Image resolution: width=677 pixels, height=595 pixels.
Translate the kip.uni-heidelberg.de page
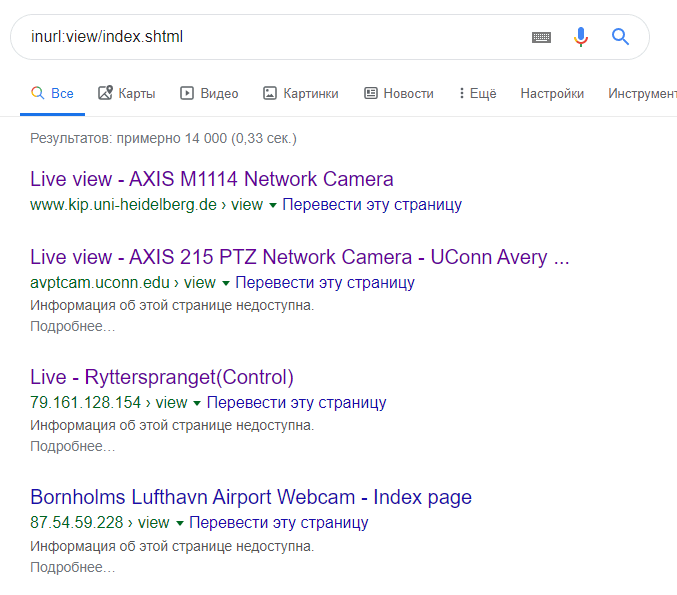coord(372,204)
